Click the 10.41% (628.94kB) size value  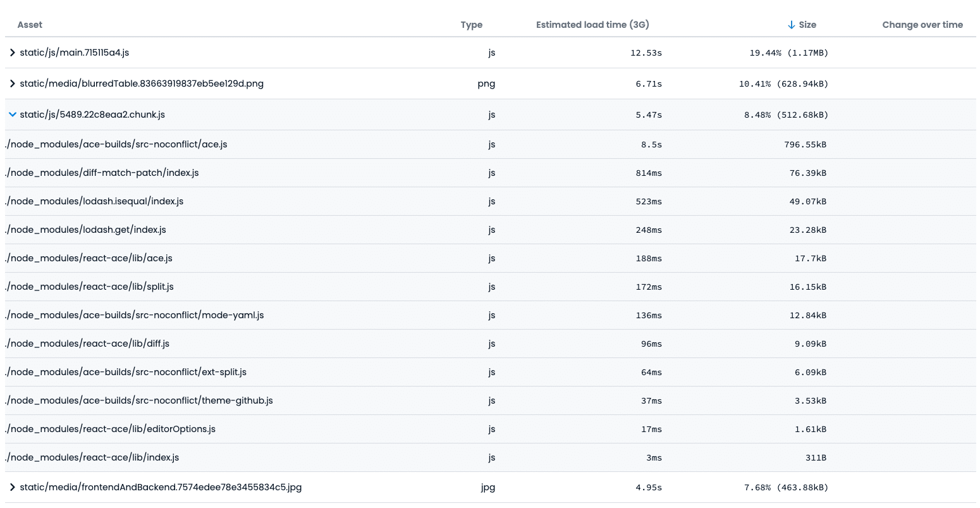pyautogui.click(x=783, y=84)
